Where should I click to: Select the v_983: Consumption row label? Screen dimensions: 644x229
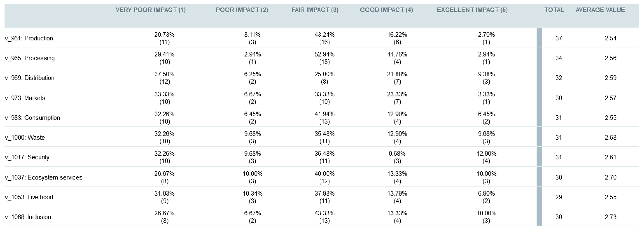tap(32, 118)
